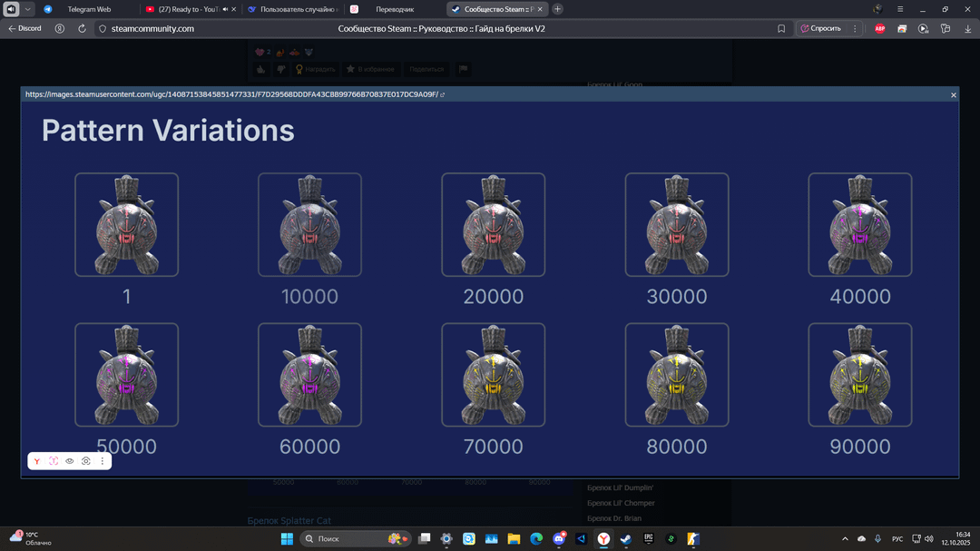Open Discord from the taskbar
The image size is (980, 551).
559,538
